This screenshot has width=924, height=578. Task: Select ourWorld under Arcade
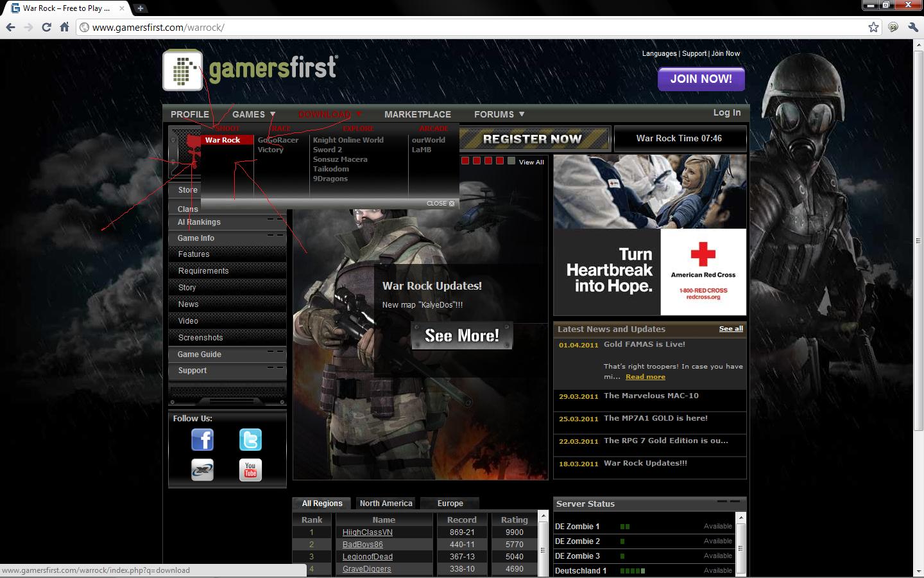428,140
